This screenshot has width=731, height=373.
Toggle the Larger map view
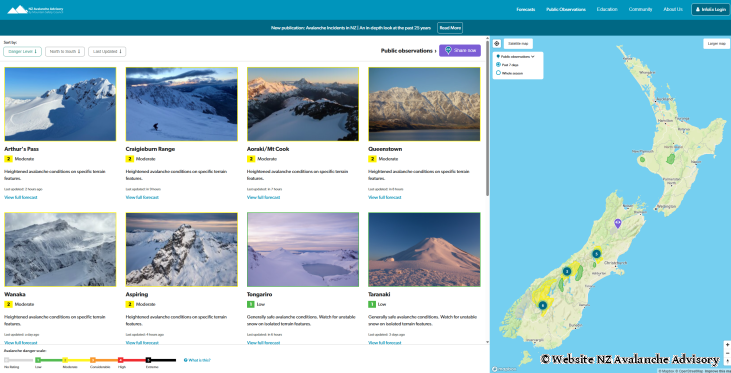coord(717,43)
